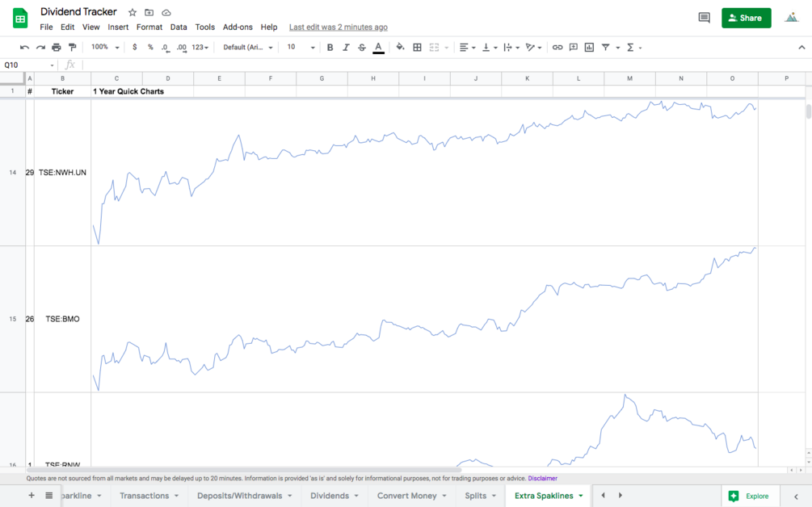Viewport: 812px width, 507px height.
Task: Switch to the Splits tab
Action: [475, 496]
